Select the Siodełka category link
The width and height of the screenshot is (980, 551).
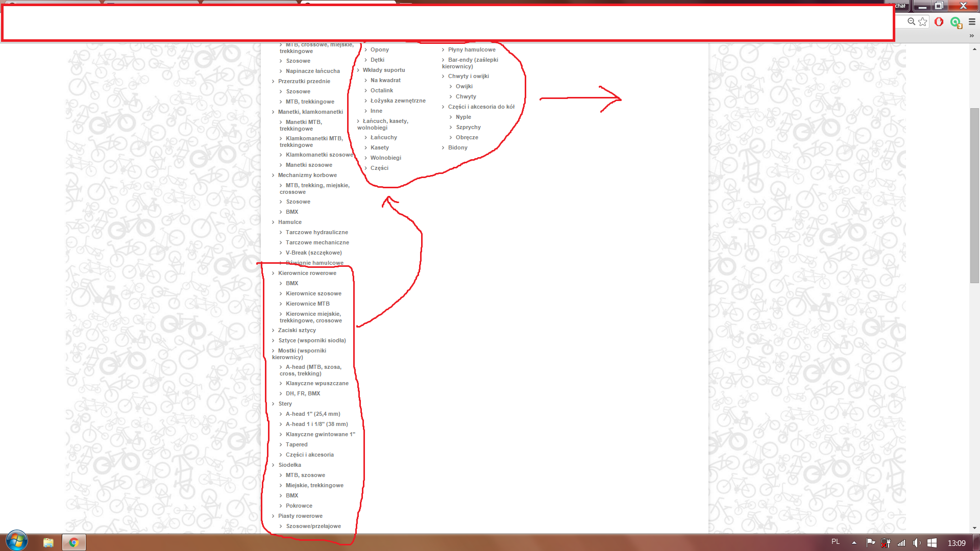[289, 465]
